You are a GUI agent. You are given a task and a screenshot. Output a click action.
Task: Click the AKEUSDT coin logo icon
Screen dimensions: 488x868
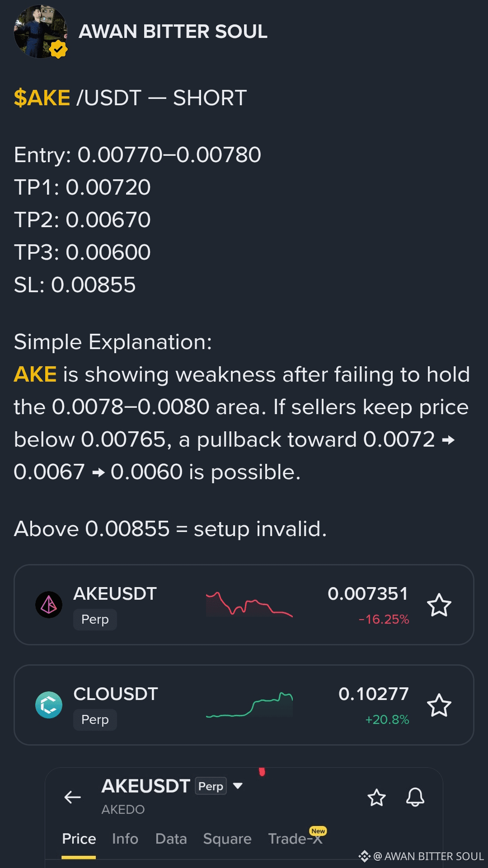pyautogui.click(x=49, y=605)
